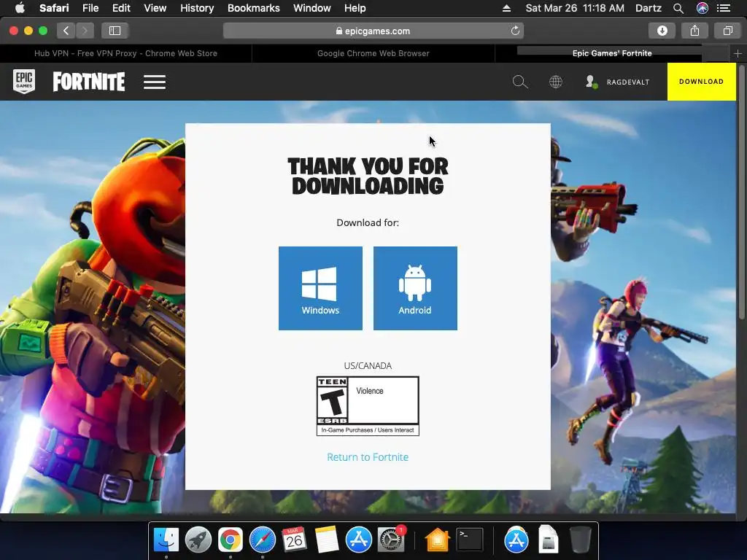Screen dimensions: 747x560
Task: Open the Help menu
Action: 355,8
